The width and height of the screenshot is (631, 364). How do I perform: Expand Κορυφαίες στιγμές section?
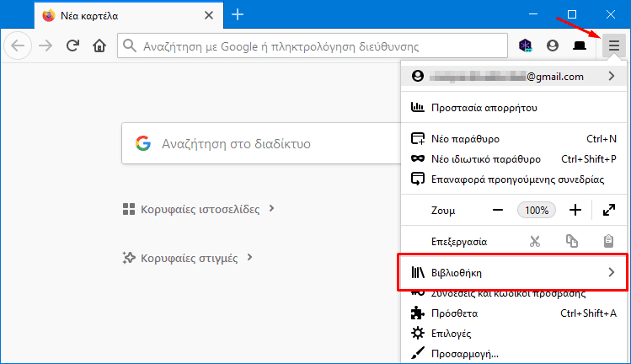click(188, 258)
